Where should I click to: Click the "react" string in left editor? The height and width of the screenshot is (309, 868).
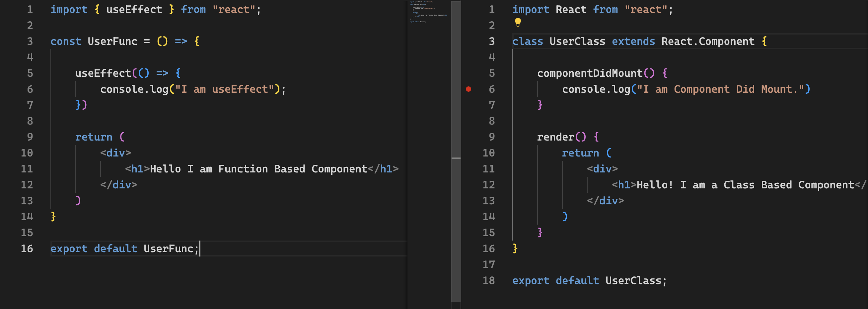pos(234,9)
